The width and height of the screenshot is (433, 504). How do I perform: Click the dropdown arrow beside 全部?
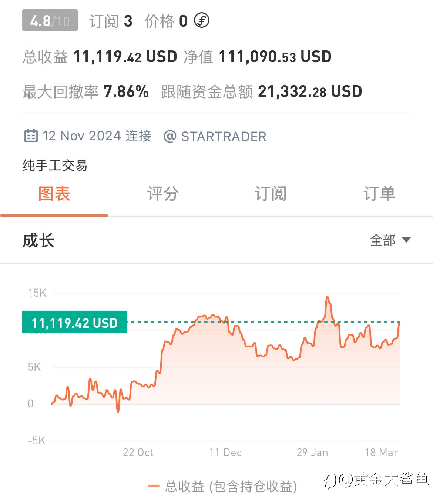(406, 240)
